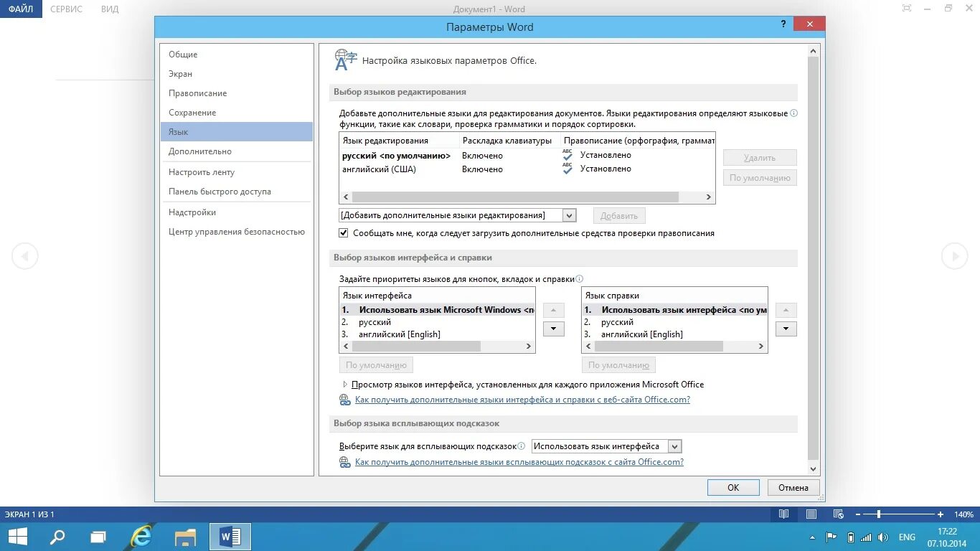Open the Общие options category
Image resolution: width=980 pixels, height=551 pixels.
point(183,55)
